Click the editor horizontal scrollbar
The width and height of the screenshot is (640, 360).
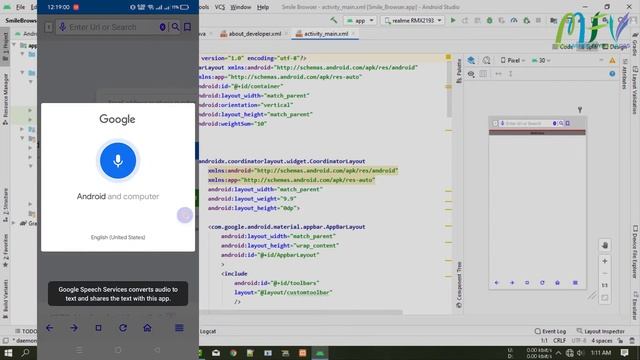tap(301, 312)
